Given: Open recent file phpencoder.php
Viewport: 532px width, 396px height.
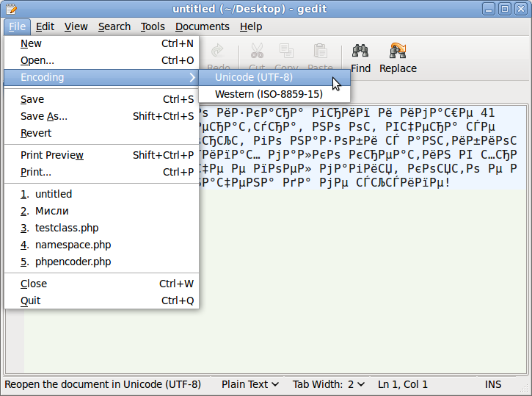Looking at the screenshot, I should pos(101,262).
